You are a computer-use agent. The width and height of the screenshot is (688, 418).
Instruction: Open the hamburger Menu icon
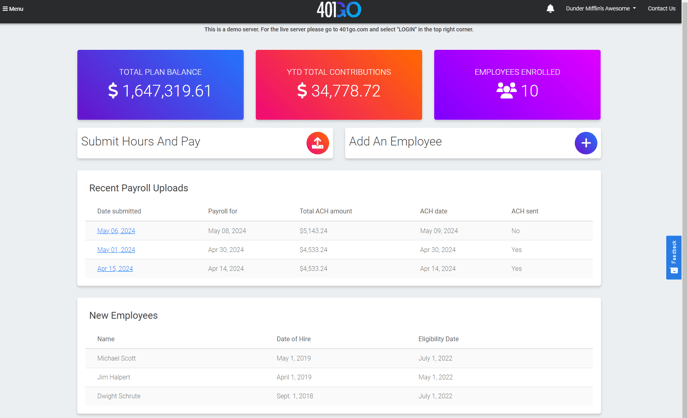click(x=6, y=9)
